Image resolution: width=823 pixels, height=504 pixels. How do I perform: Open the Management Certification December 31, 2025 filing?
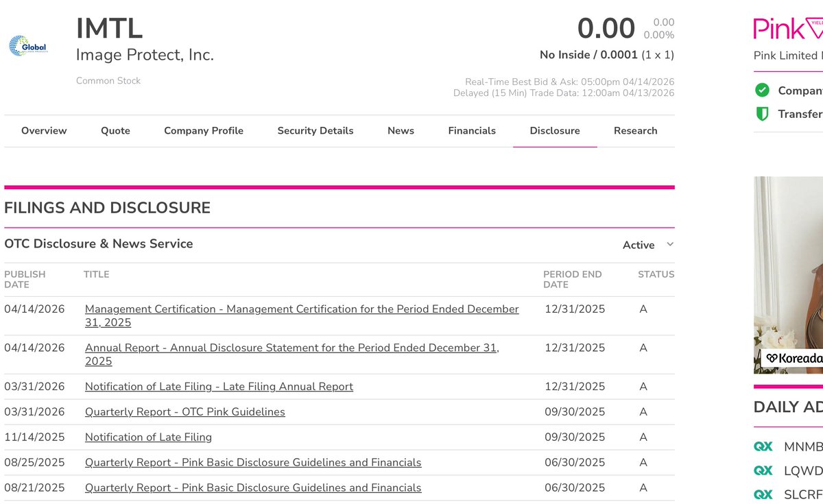point(302,315)
